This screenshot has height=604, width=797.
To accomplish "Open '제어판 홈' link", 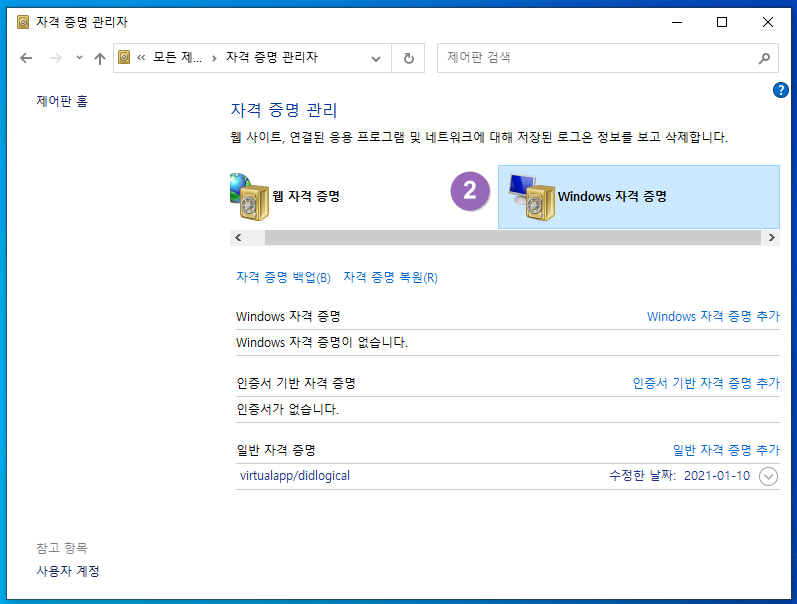I will click(x=62, y=101).
